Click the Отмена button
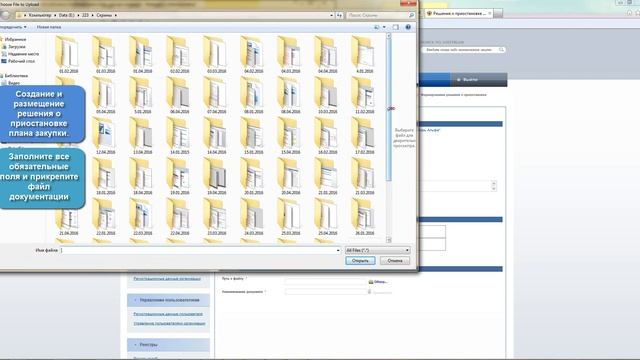Viewport: 640px width, 360px height. tap(395, 260)
